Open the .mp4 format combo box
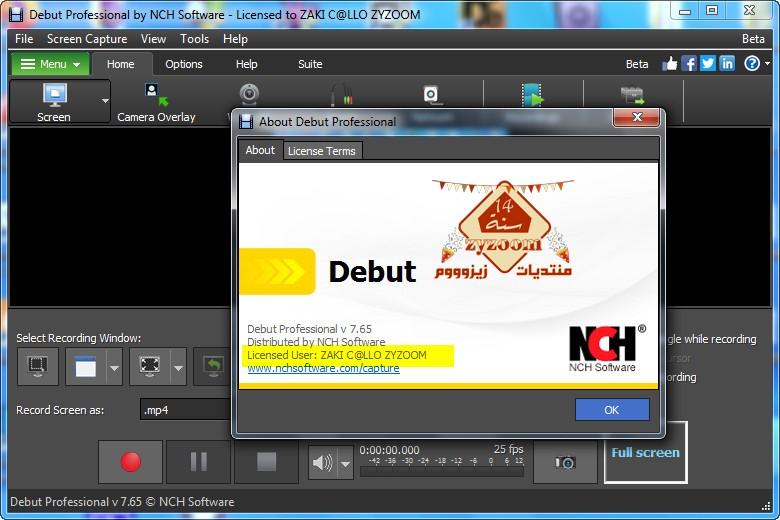780x520 pixels. [187, 410]
